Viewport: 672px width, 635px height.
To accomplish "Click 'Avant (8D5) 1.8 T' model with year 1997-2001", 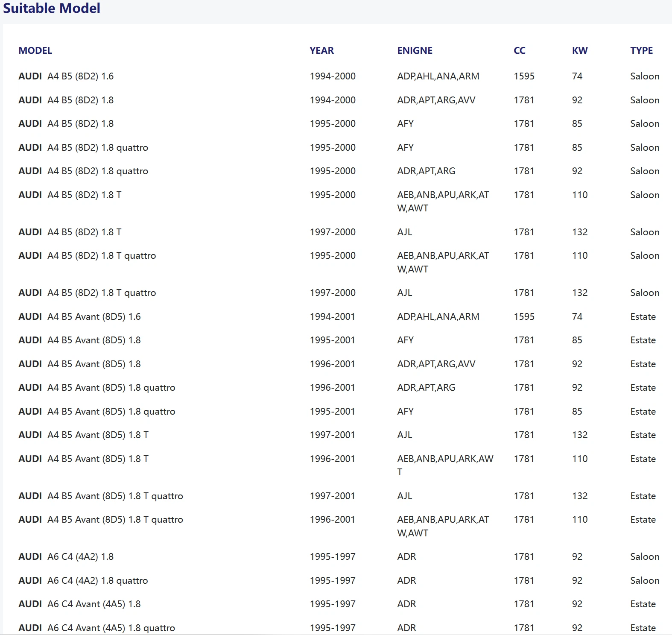I will pyautogui.click(x=84, y=435).
